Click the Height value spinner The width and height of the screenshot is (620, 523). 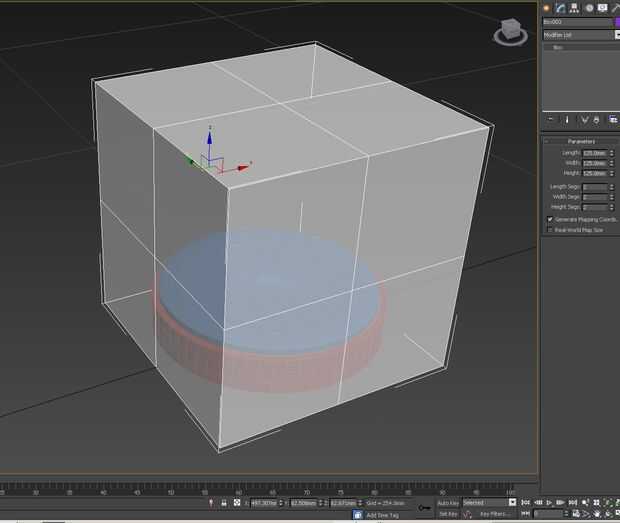612,173
